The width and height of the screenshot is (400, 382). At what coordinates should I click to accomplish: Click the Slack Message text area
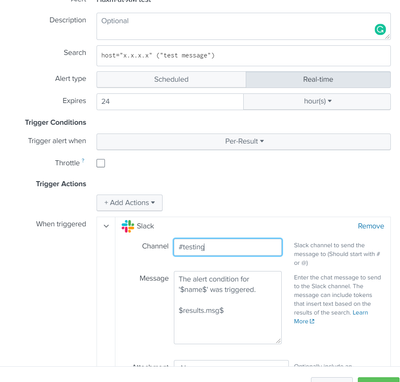pyautogui.click(x=228, y=307)
